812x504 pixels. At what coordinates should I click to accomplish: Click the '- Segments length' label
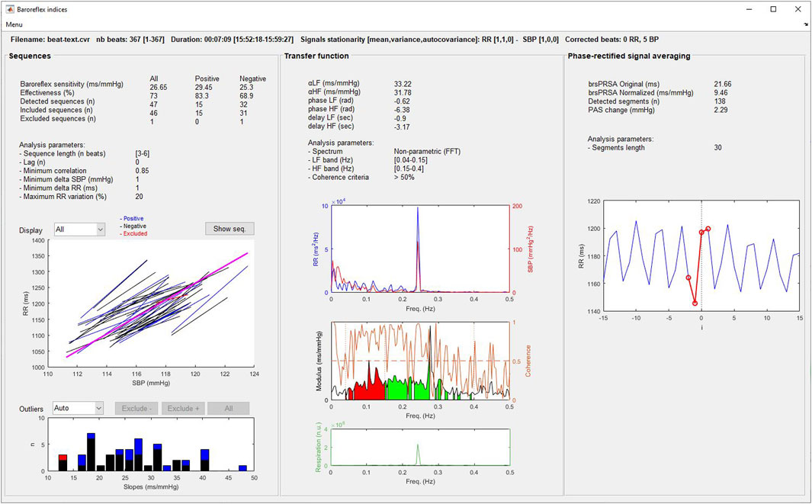click(616, 148)
